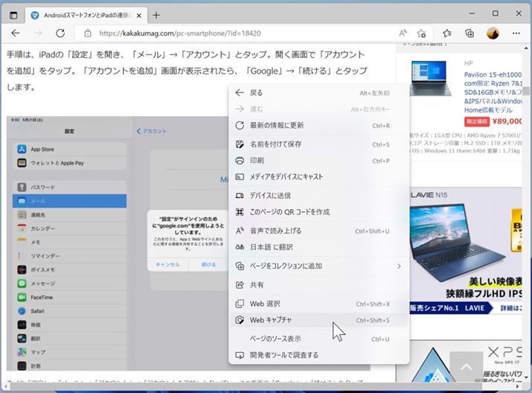532x393 pixels.
Task: Click the scroll-to-top arrow button
Action: pyautogui.click(x=466, y=366)
